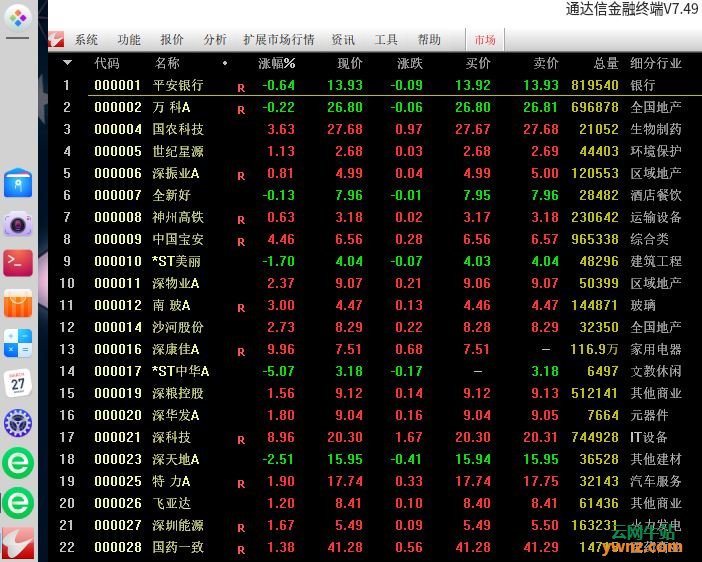
Task: Click the dot marker beside 名称 header
Action: click(x=225, y=63)
